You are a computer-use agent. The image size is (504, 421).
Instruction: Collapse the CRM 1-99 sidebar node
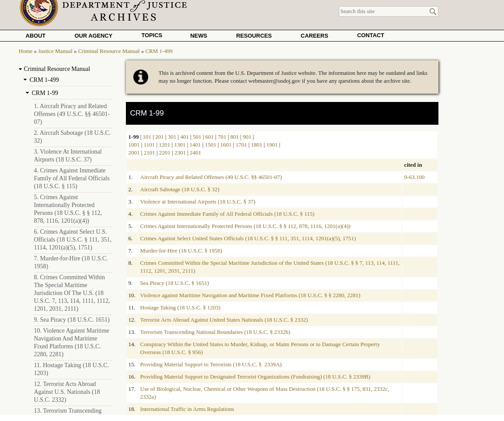point(28,93)
